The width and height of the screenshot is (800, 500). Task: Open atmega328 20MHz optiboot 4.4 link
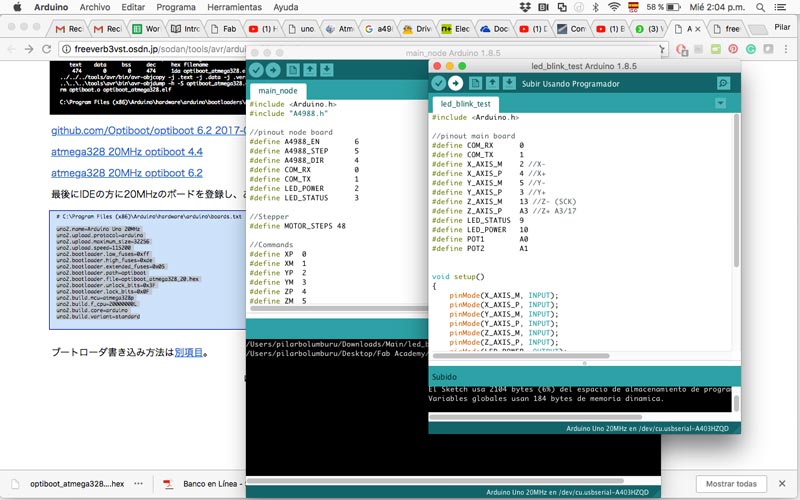(x=127, y=152)
